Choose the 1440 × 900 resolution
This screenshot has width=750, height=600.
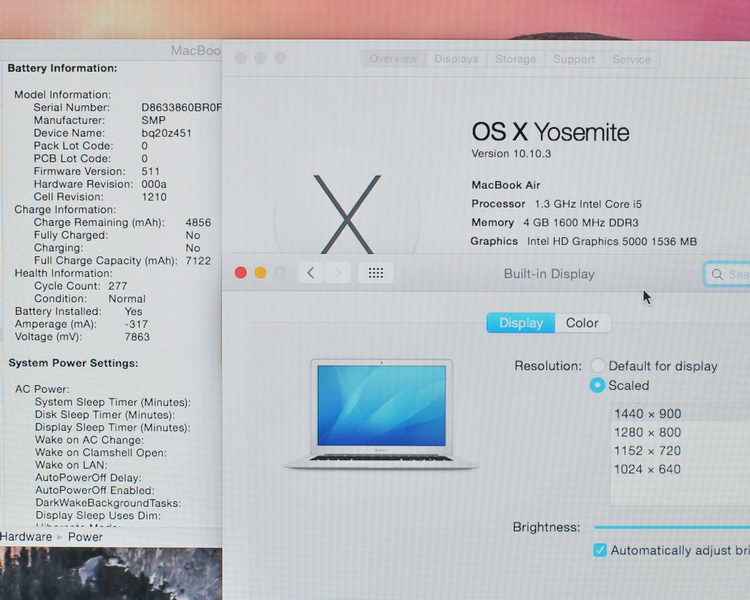[680, 413]
